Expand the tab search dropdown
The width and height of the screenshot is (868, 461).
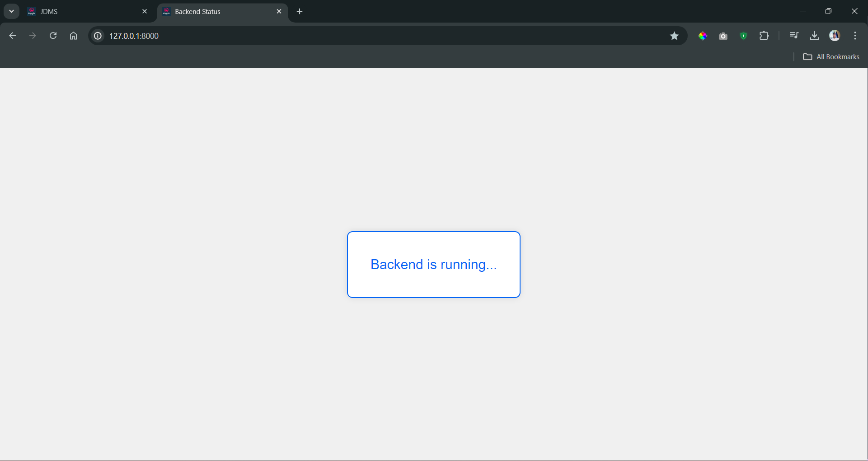11,11
